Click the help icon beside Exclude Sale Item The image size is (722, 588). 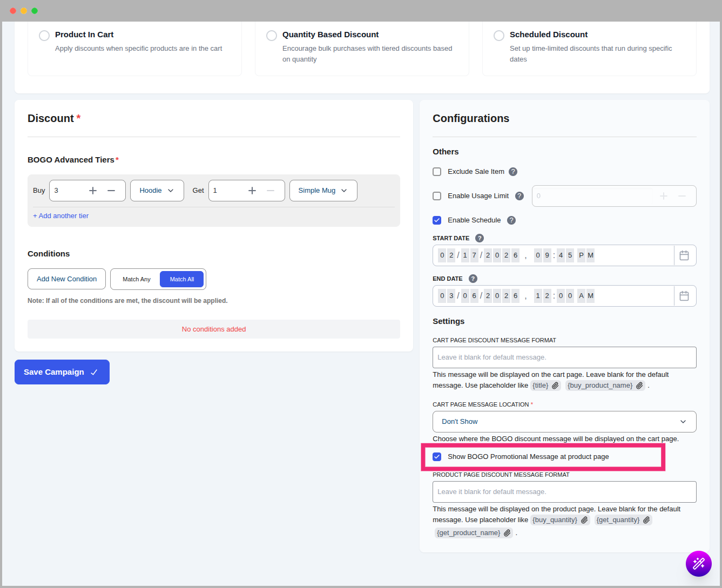pyautogui.click(x=513, y=172)
